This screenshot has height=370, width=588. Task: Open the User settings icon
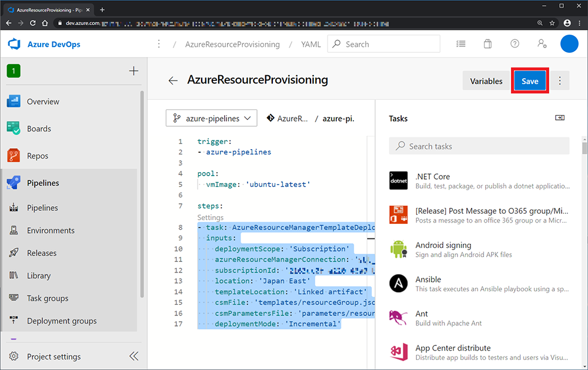pos(542,44)
